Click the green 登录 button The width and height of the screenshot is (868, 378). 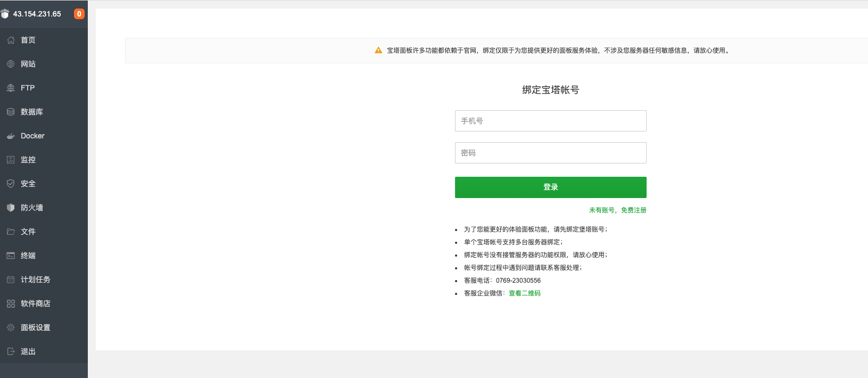(x=551, y=187)
